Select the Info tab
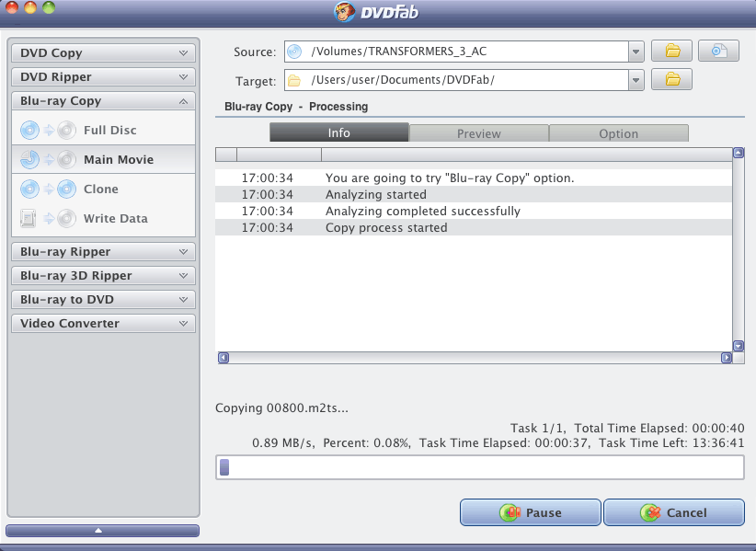The image size is (756, 551). [338, 132]
